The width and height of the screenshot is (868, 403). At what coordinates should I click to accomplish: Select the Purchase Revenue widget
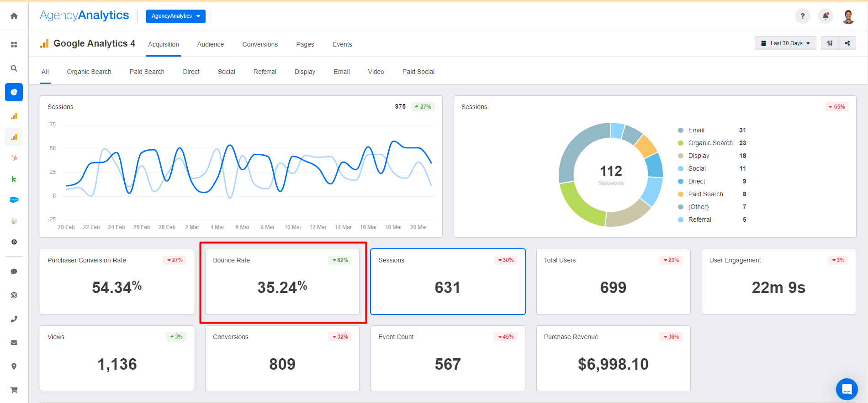coord(613,358)
